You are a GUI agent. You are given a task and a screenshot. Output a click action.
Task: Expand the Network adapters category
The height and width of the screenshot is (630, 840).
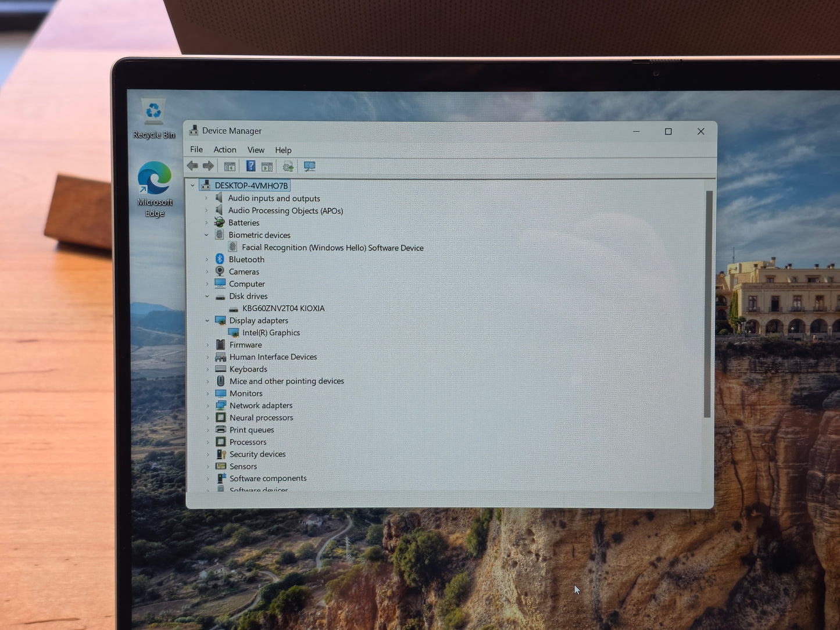pyautogui.click(x=208, y=406)
